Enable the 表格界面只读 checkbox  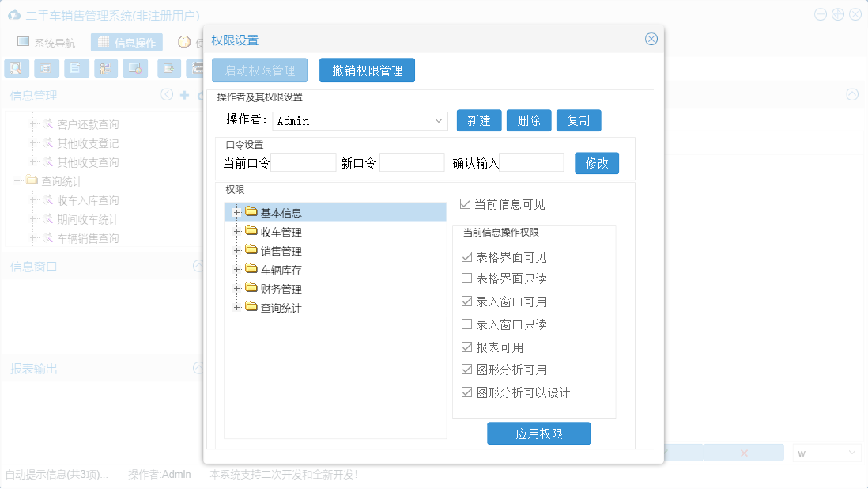[466, 279]
